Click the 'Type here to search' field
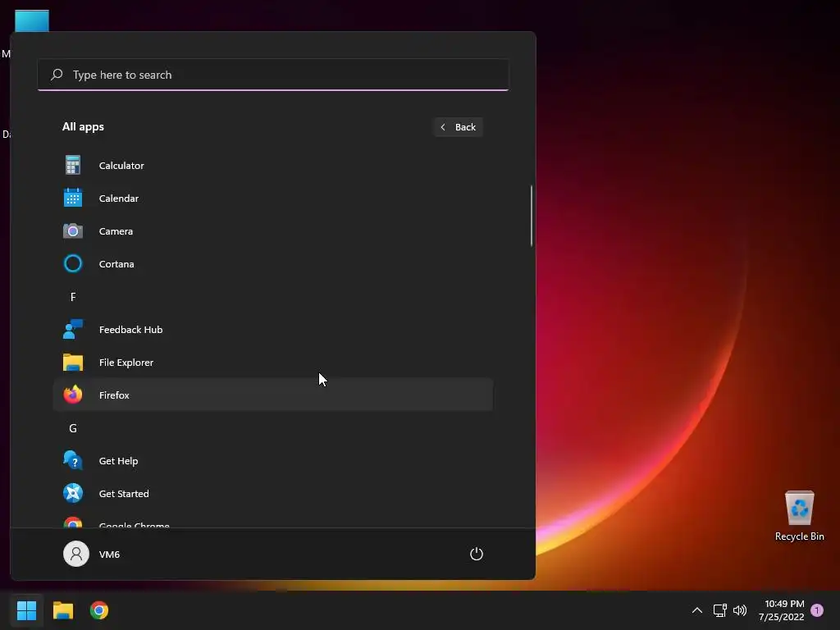This screenshot has height=630, width=840. pyautogui.click(x=273, y=75)
